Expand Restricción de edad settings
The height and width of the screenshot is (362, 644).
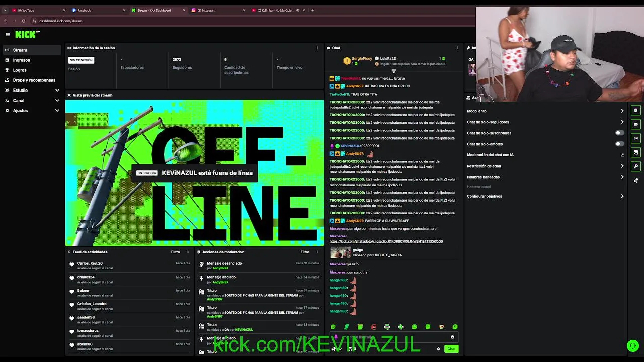pyautogui.click(x=622, y=166)
